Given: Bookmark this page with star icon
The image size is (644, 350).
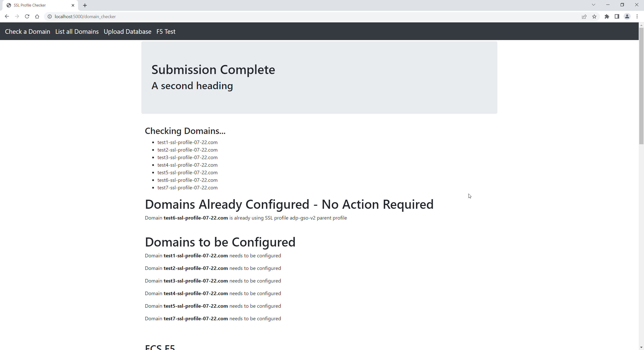Looking at the screenshot, I should pyautogui.click(x=594, y=16).
